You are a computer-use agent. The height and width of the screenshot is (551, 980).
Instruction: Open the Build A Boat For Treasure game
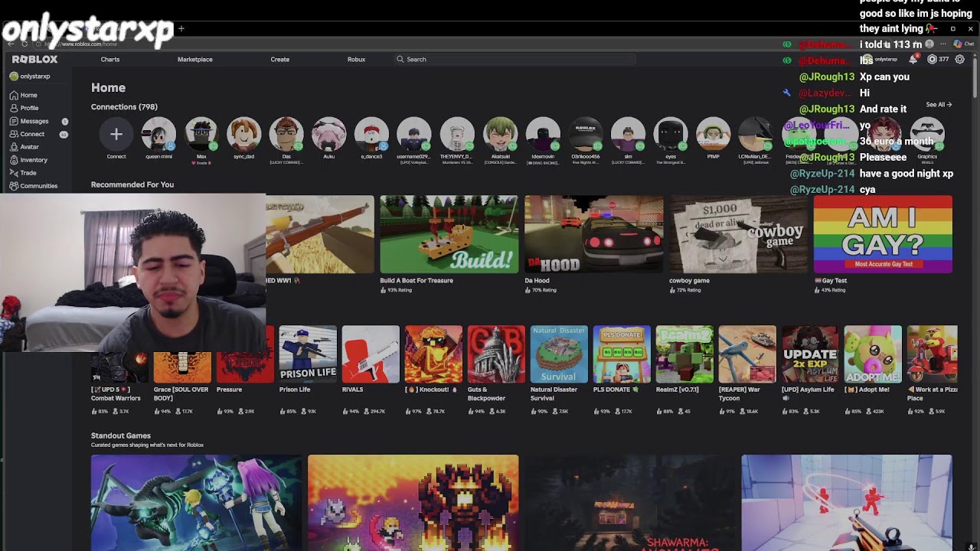coord(449,234)
